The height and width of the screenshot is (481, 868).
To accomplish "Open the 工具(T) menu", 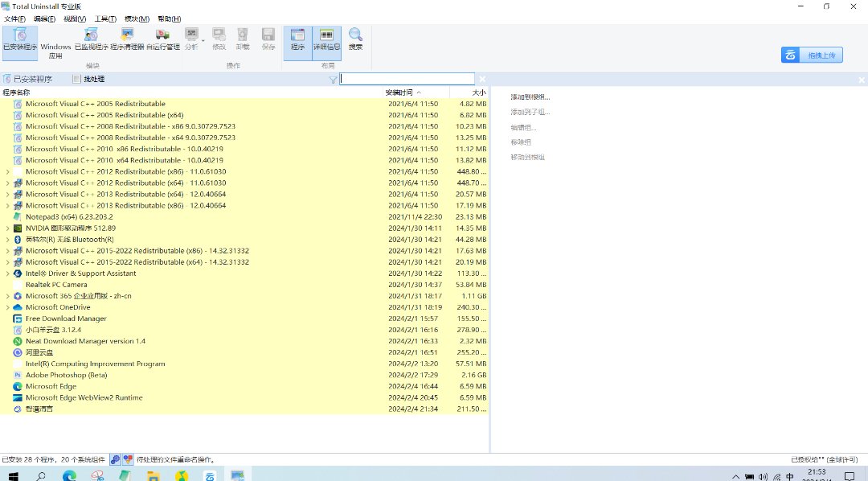I will coord(104,18).
